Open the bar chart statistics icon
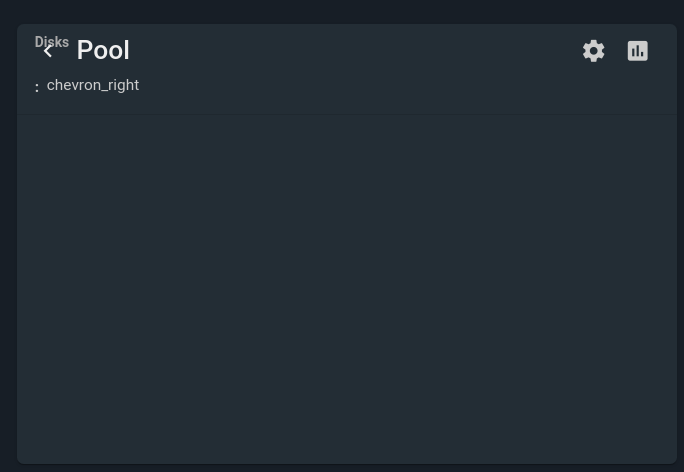 pos(638,51)
